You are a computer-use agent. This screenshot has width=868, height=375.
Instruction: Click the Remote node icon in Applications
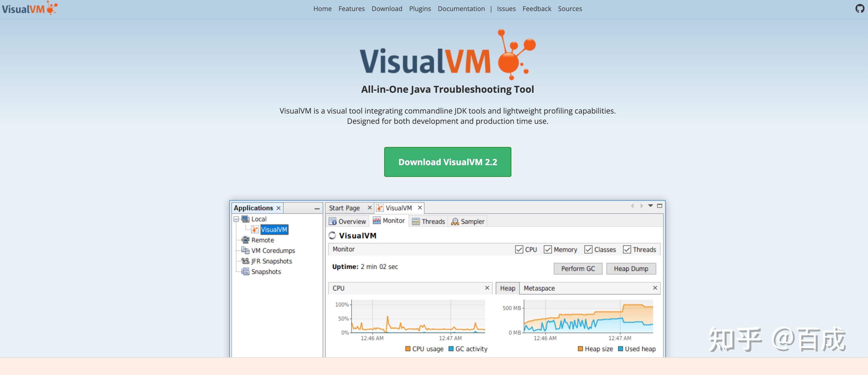click(245, 240)
